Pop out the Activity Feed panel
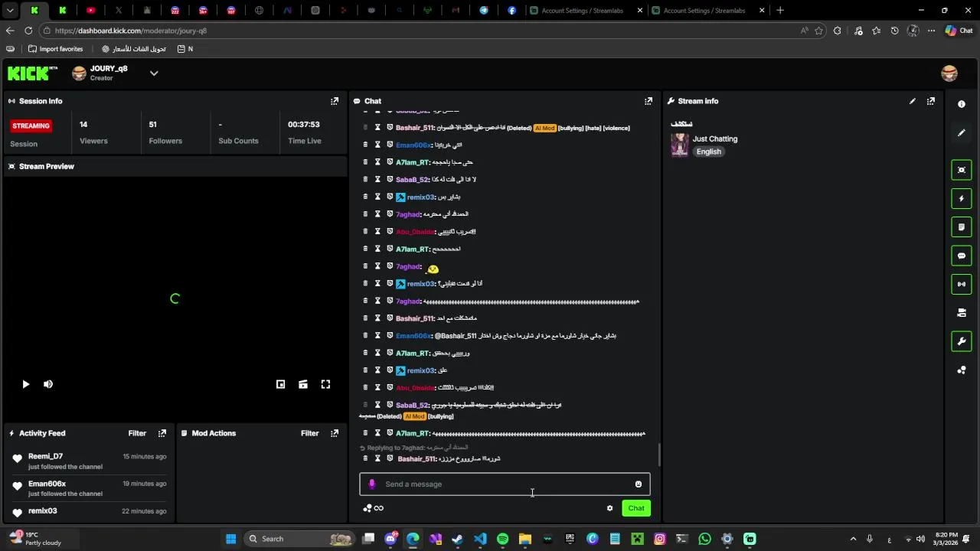This screenshot has height=551, width=980. [162, 433]
